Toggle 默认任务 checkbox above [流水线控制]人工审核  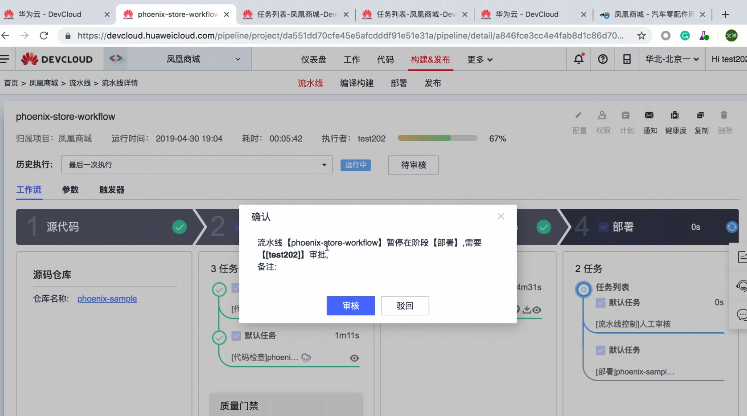(600, 303)
